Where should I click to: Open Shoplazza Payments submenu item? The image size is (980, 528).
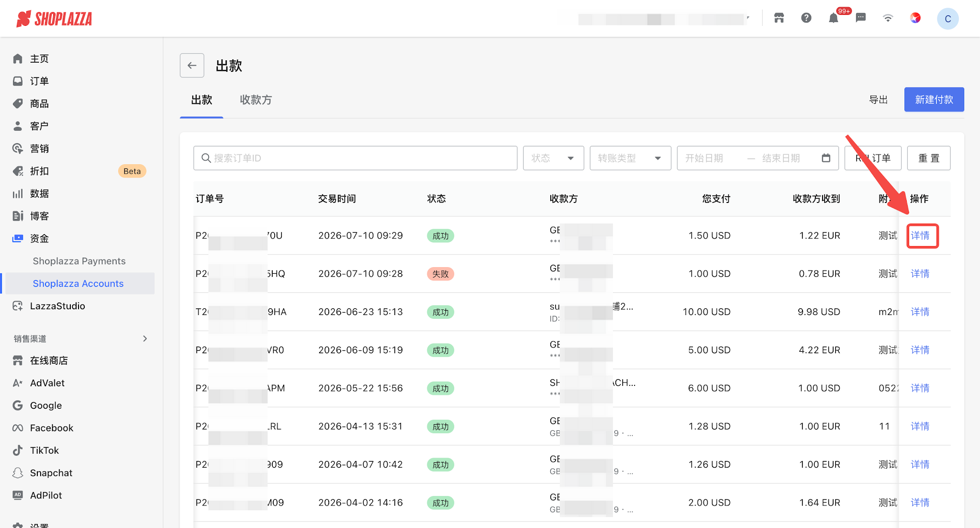coord(79,261)
